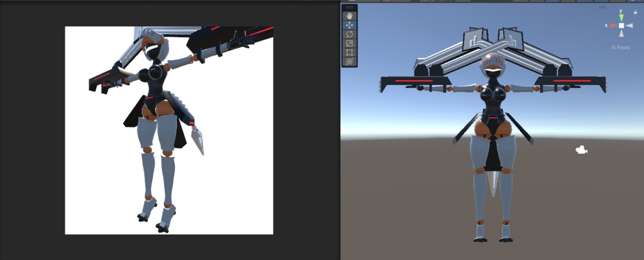The image size is (644, 260).
Task: Select the Hand view tool
Action: click(x=350, y=16)
